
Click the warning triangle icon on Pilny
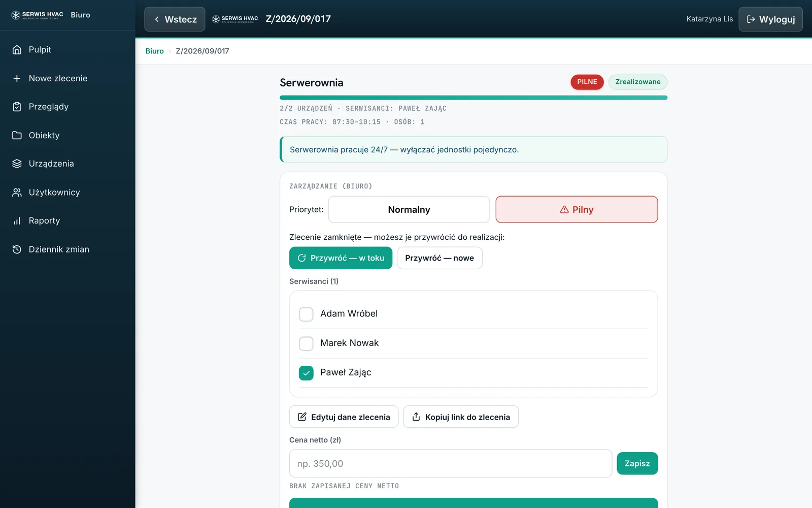coord(564,209)
